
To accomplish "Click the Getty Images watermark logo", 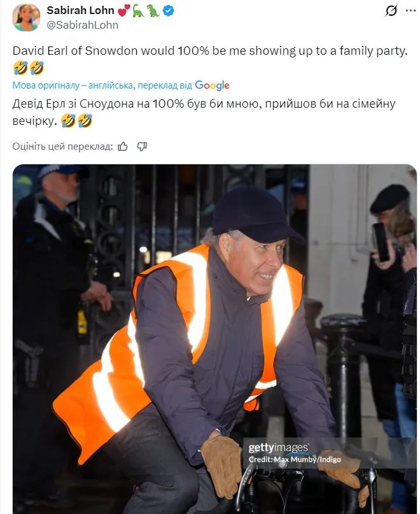I will click(278, 448).
